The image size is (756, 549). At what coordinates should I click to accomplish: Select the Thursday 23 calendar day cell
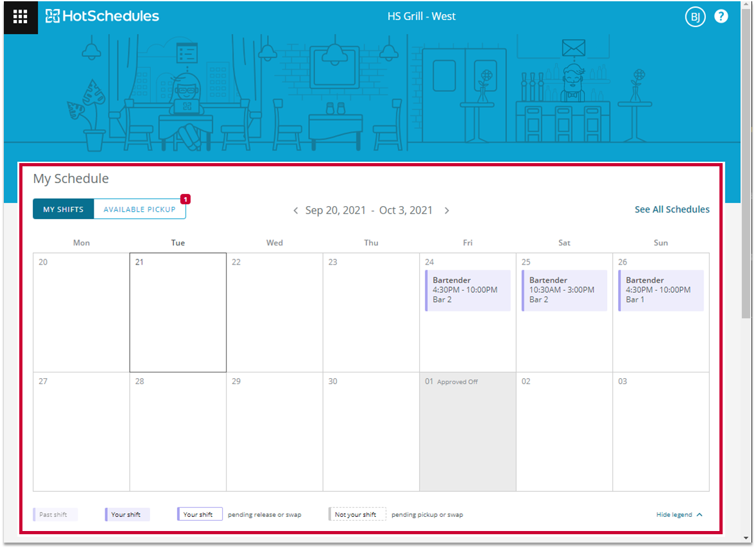tap(371, 312)
